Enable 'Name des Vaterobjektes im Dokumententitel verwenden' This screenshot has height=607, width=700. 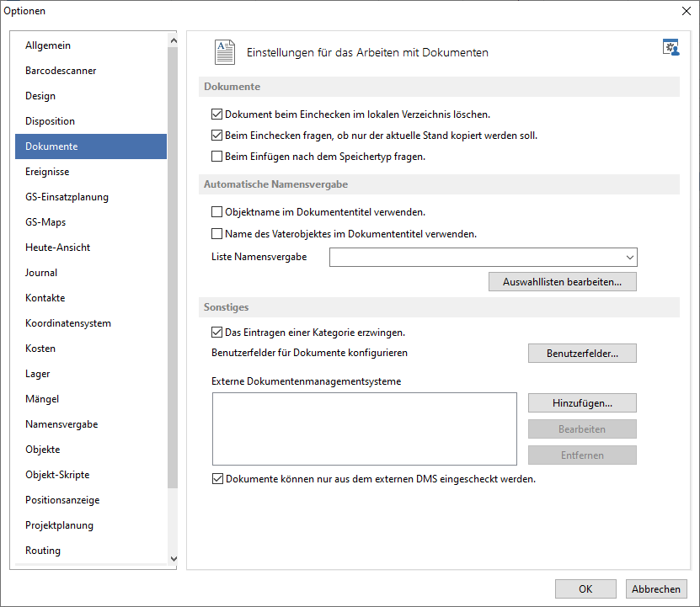(217, 233)
